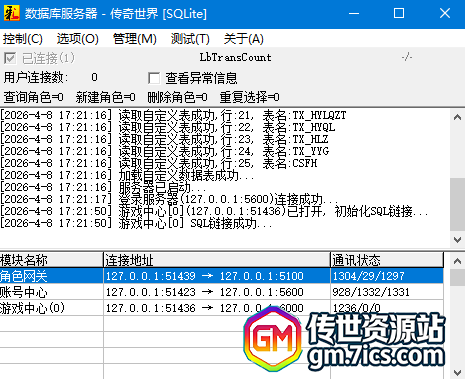Open the 控制(C) menu
465x379 pixels.
[23, 39]
